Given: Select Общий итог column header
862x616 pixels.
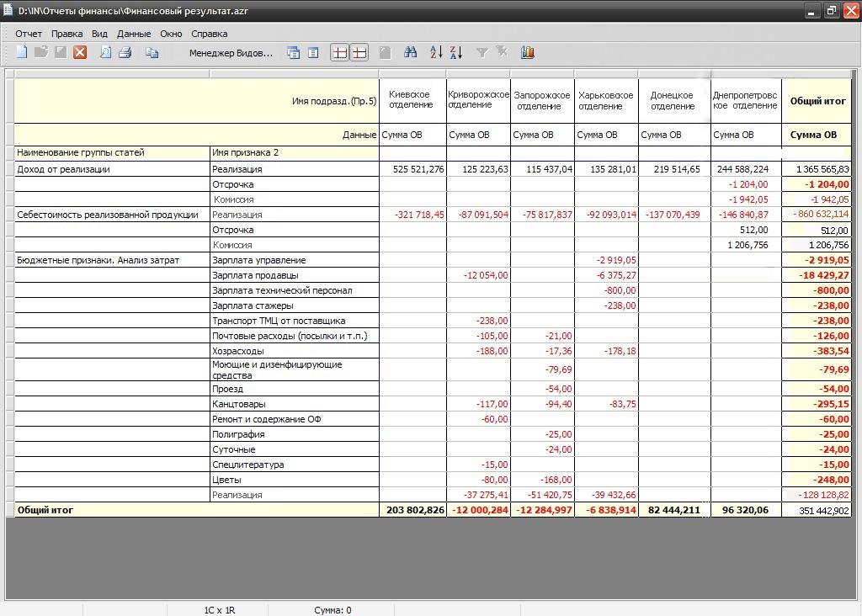Looking at the screenshot, I should pyautogui.click(x=817, y=100).
